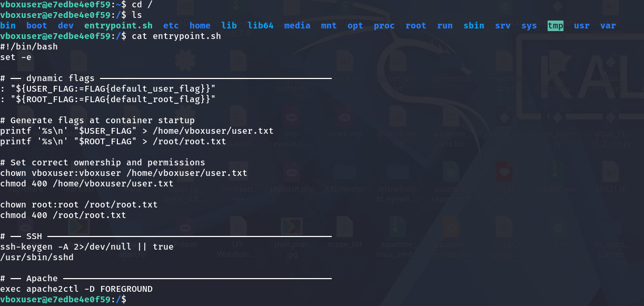The image size is (644, 306).
Task: Click 'chmod 400 /home/vboxuser/user.txt' line
Action: (x=87, y=183)
